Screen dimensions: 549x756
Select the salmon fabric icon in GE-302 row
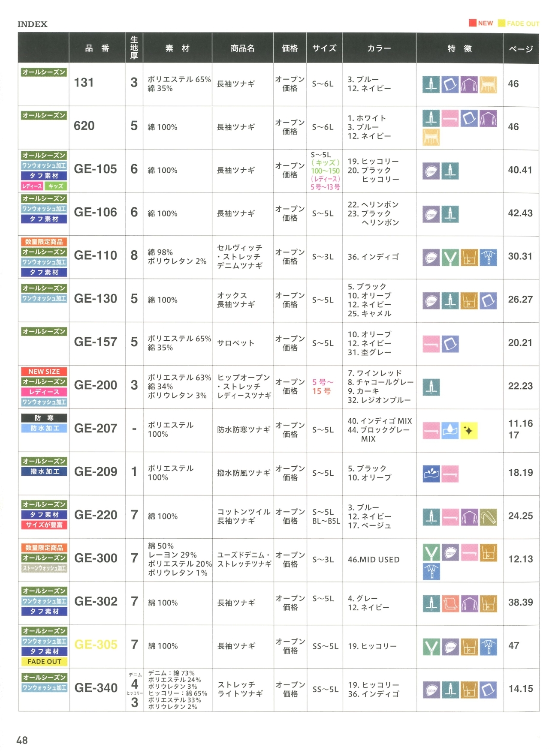pyautogui.click(x=450, y=603)
